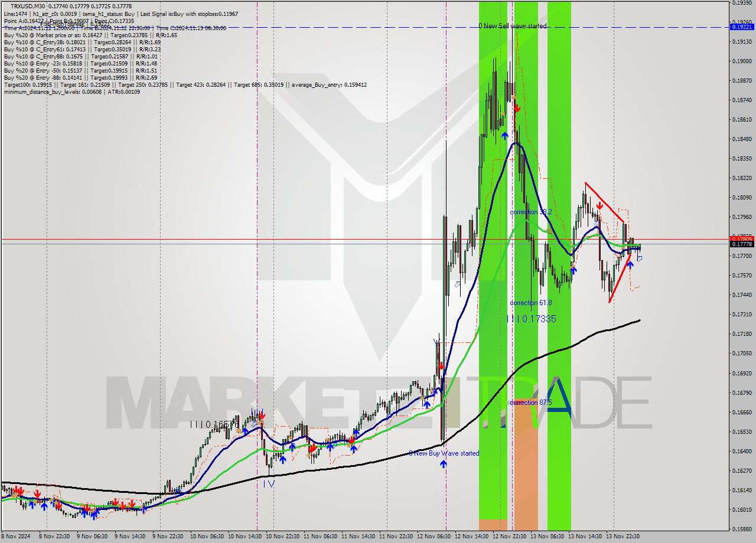Click the red 0.17809 price tag
The width and height of the screenshot is (756, 543).
(742, 239)
